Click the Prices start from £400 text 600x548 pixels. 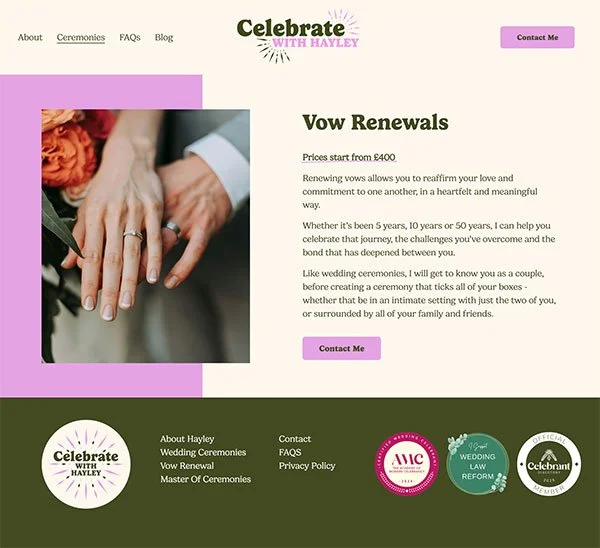pyautogui.click(x=349, y=157)
